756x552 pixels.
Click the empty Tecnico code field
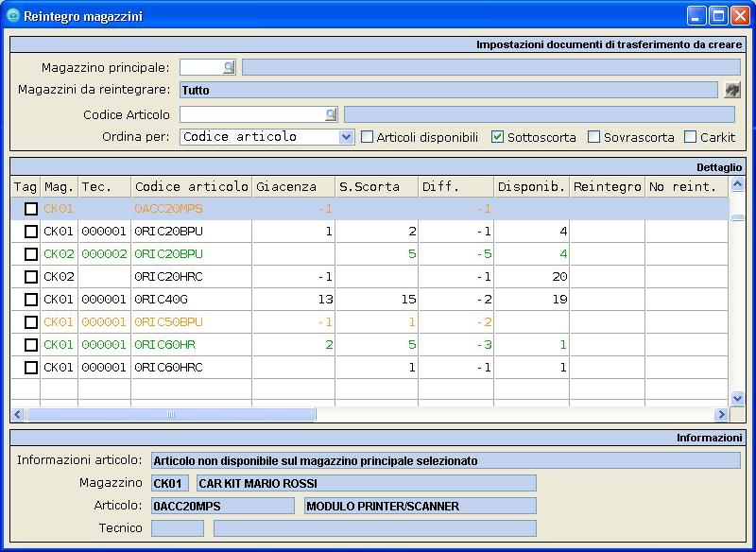[x=178, y=528]
